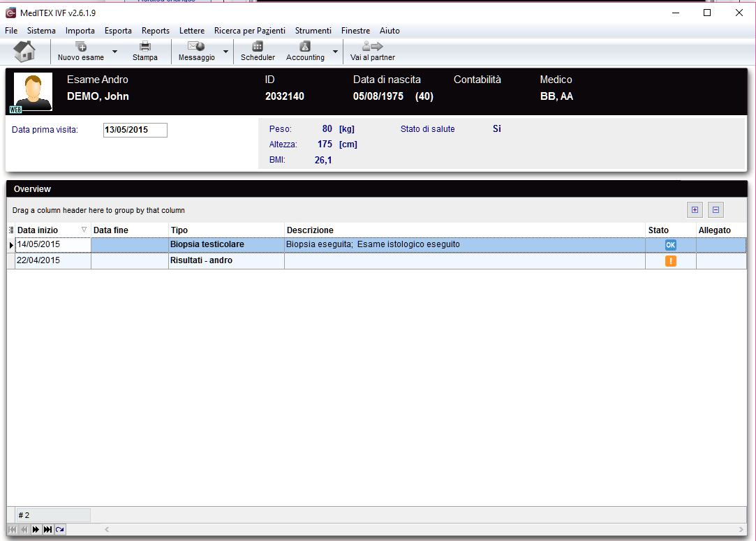Click the record count # 2 footer
756x541 pixels.
click(53, 515)
